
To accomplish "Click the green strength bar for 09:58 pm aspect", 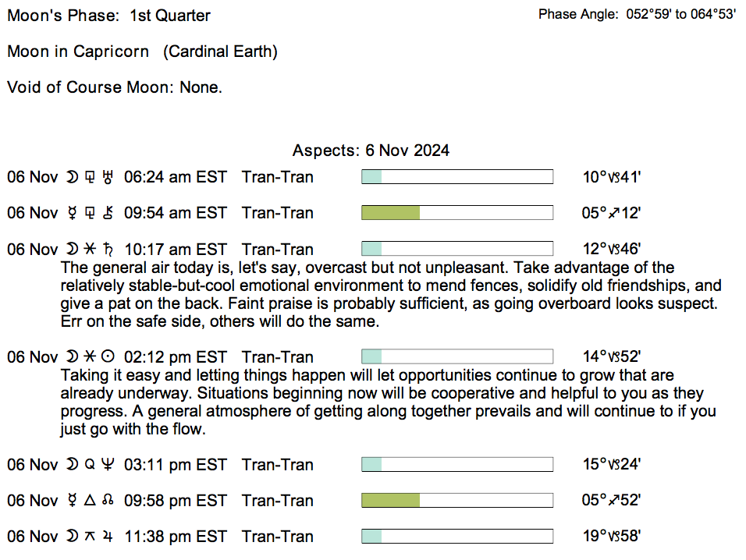I will tap(391, 501).
